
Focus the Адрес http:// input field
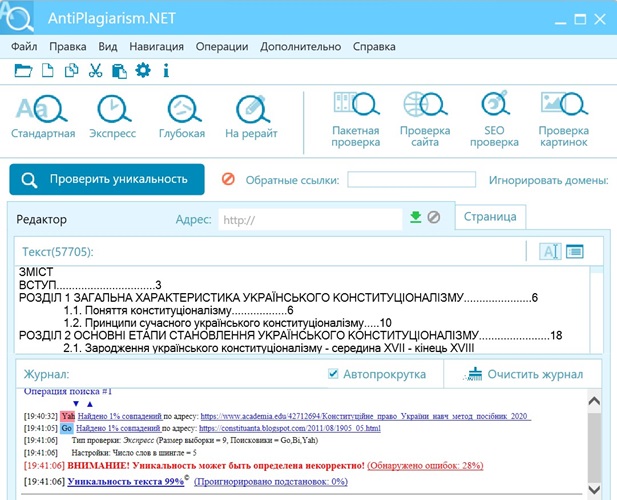(310, 219)
